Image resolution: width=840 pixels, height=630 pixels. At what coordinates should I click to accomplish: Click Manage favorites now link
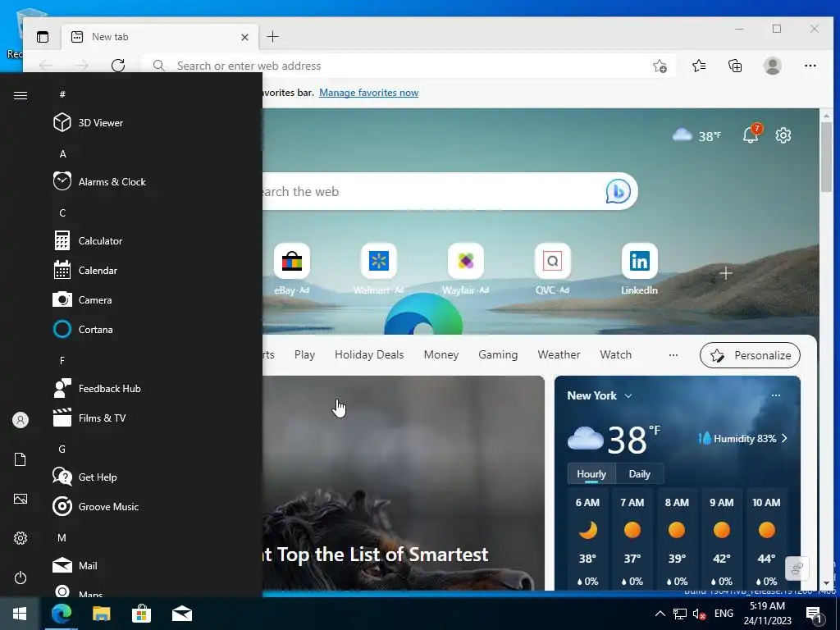click(x=368, y=93)
